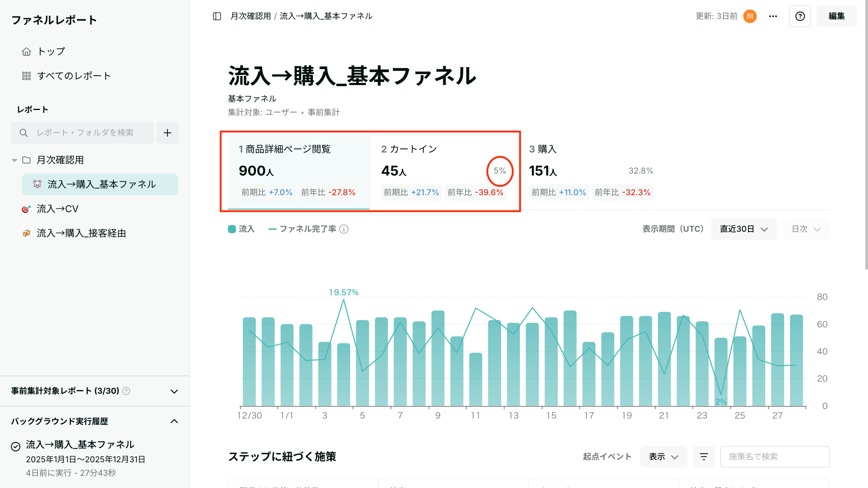Click the plus icon to add report

coord(167,133)
